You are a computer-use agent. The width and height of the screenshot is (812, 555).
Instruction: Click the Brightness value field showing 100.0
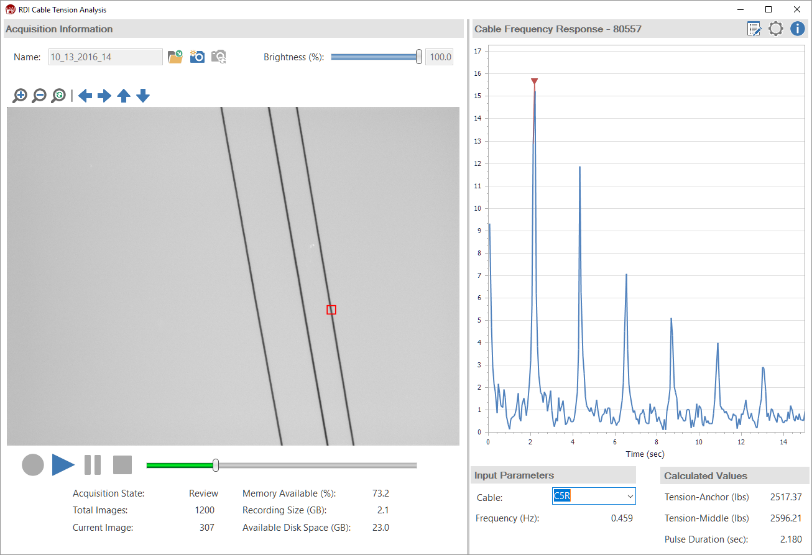click(x=440, y=56)
